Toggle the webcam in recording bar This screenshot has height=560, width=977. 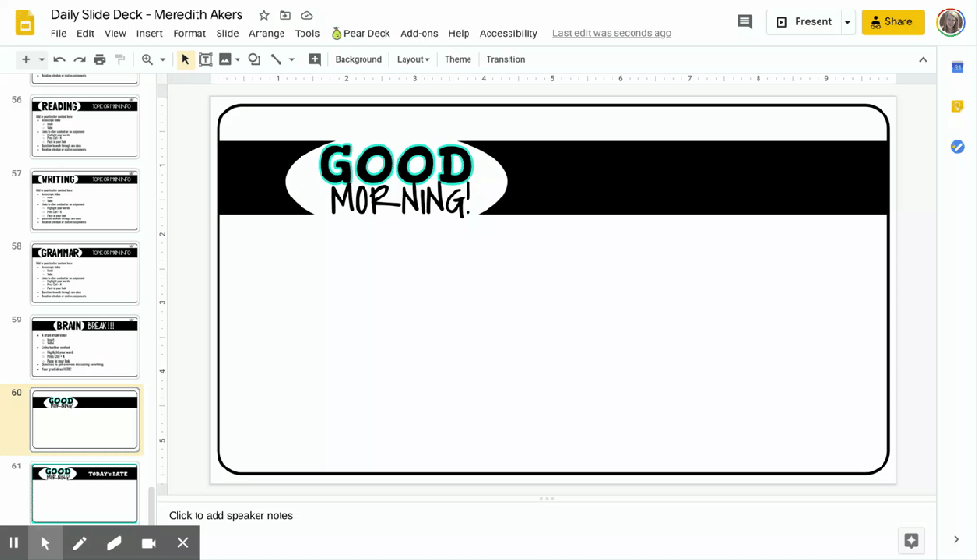pyautogui.click(x=149, y=543)
